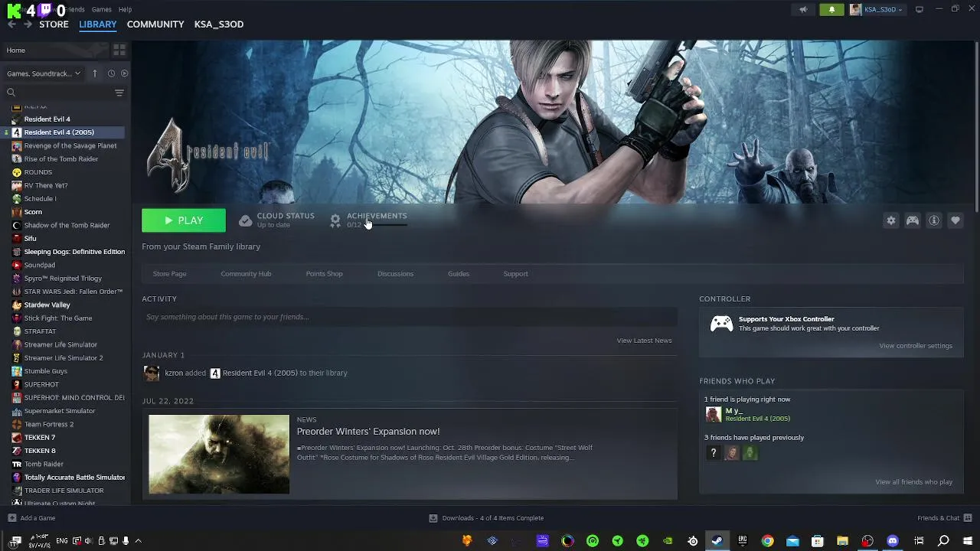Click View all friends who play
This screenshot has width=980, height=551.
(x=913, y=482)
